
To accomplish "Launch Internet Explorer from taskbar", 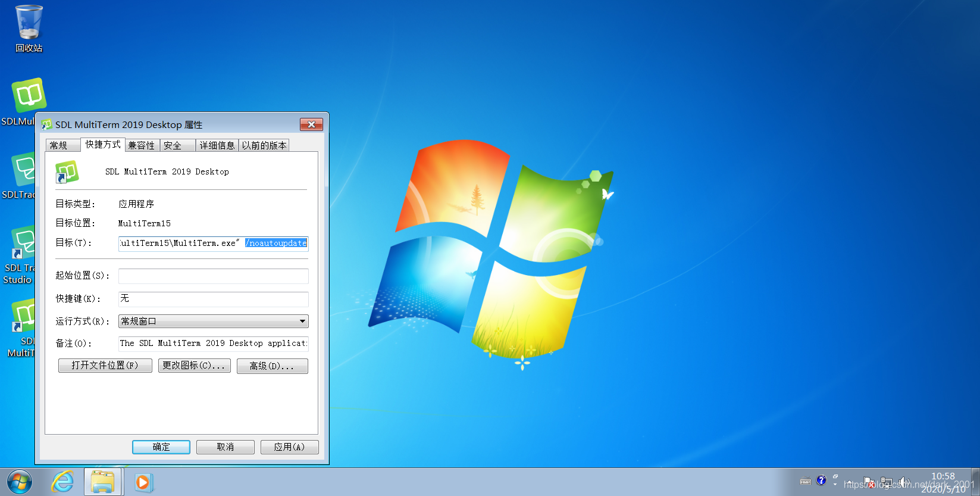I will pos(62,482).
